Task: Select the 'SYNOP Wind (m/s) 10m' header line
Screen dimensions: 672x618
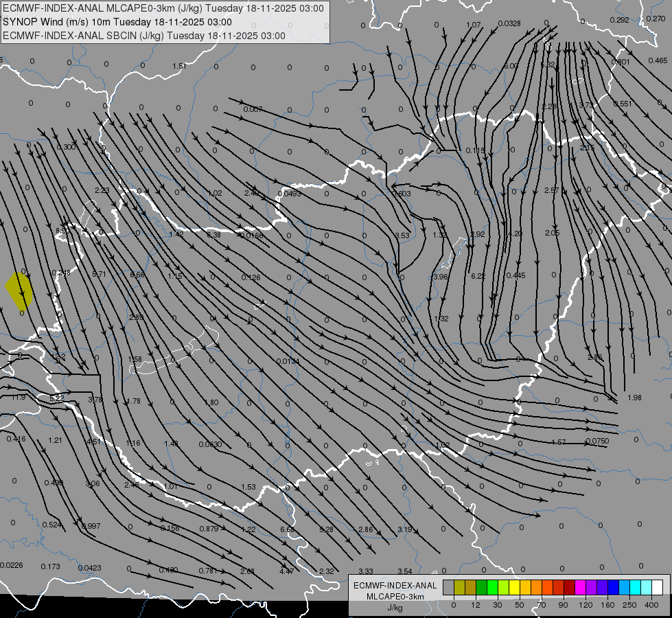Action: click(x=117, y=22)
